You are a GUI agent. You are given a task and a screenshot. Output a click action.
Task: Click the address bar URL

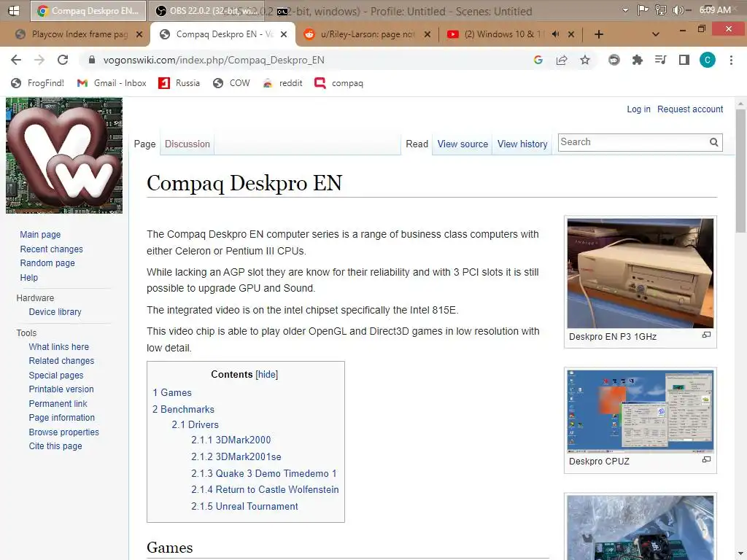tap(214, 60)
